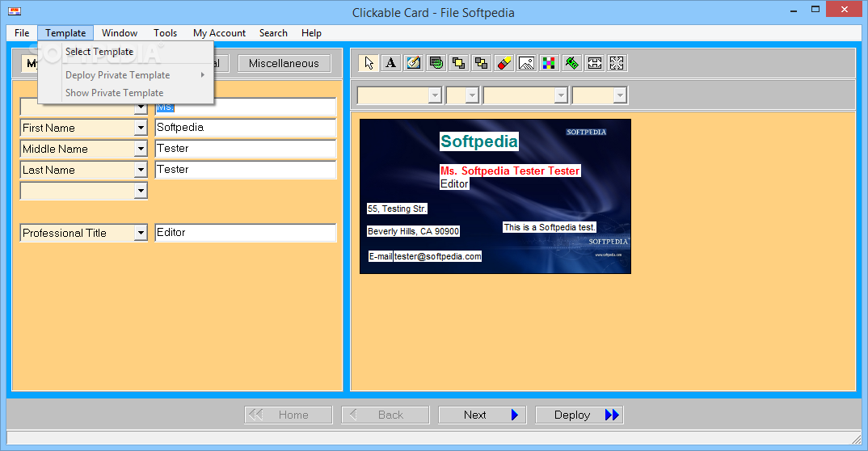Viewport: 868px width, 451px height.
Task: Select the text 'A' tool
Action: [x=391, y=63]
